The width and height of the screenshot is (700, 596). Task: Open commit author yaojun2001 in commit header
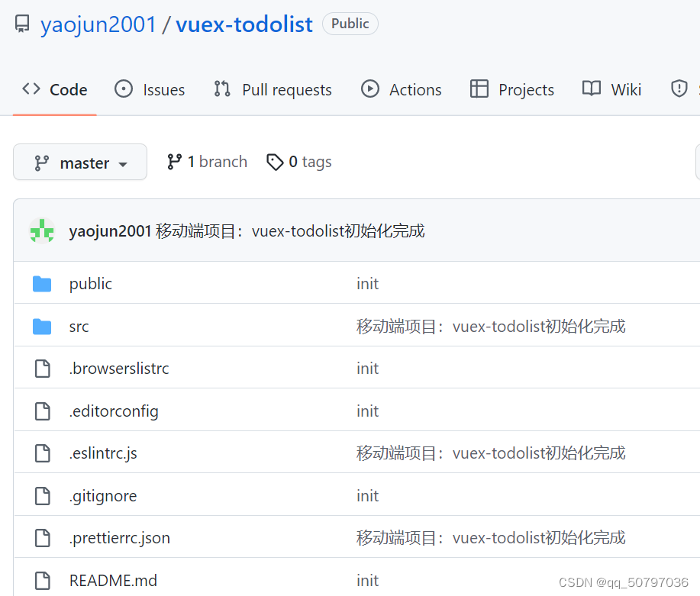click(110, 231)
